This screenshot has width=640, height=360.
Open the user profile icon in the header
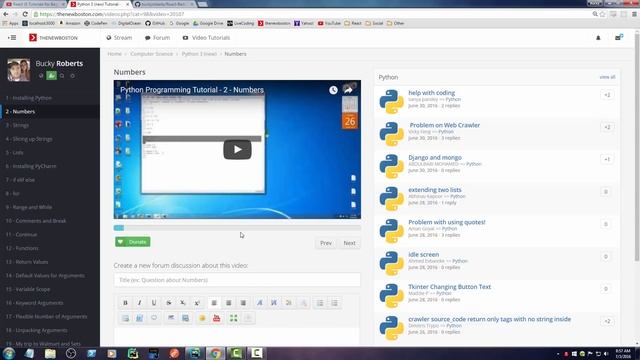tap(598, 38)
